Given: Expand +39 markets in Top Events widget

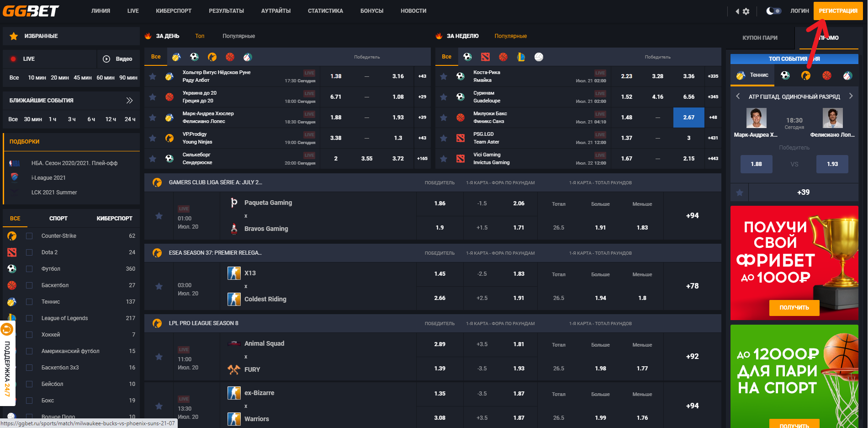Looking at the screenshot, I should click(803, 193).
